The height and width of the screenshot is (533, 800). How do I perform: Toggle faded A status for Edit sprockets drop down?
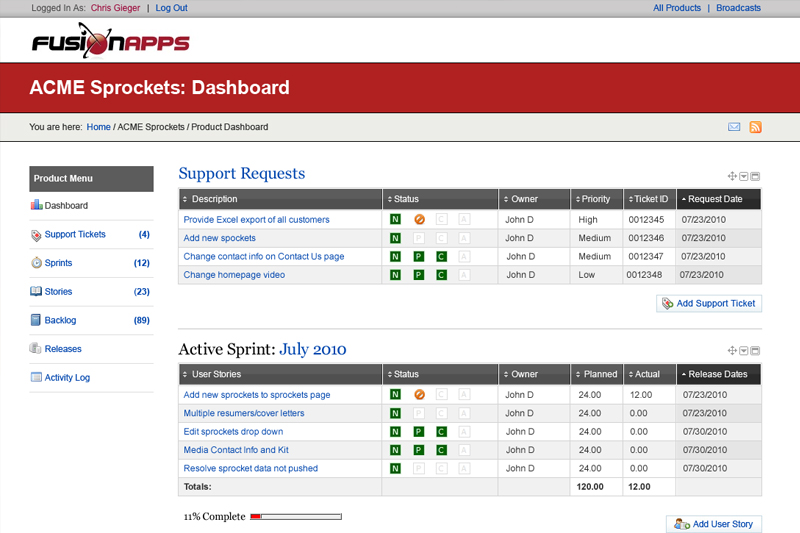tap(464, 432)
